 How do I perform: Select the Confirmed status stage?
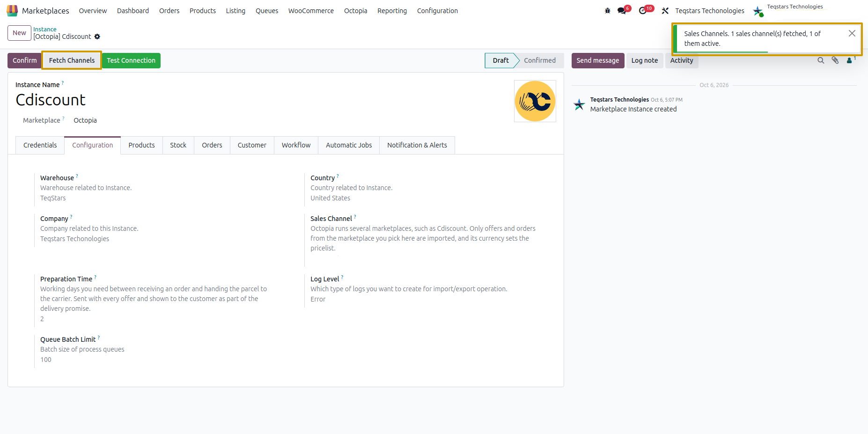pyautogui.click(x=540, y=60)
